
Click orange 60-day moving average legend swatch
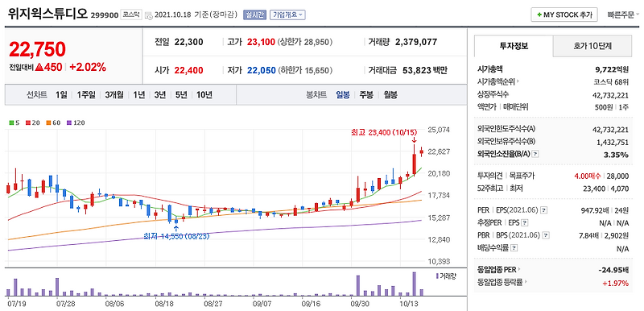(47, 122)
